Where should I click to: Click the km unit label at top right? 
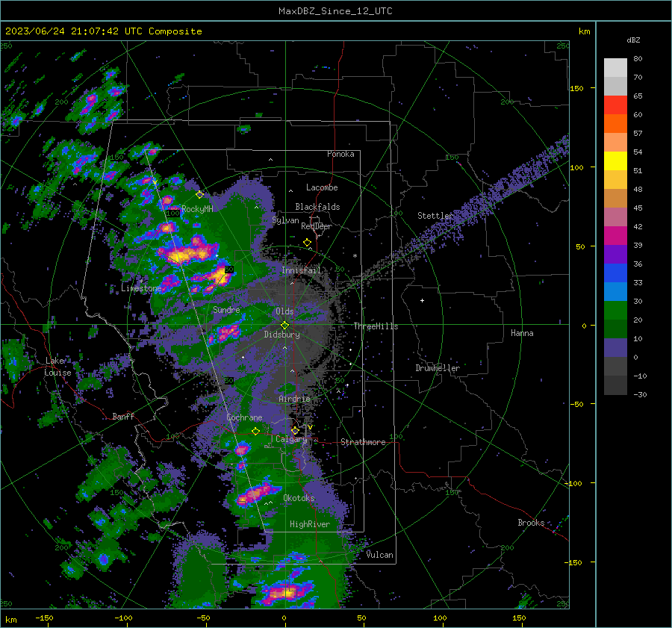[584, 31]
